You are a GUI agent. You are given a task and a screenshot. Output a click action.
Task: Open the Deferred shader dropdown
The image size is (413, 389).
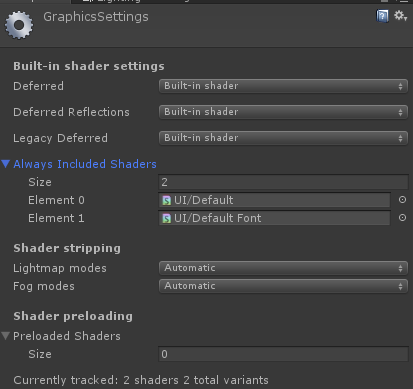283,86
